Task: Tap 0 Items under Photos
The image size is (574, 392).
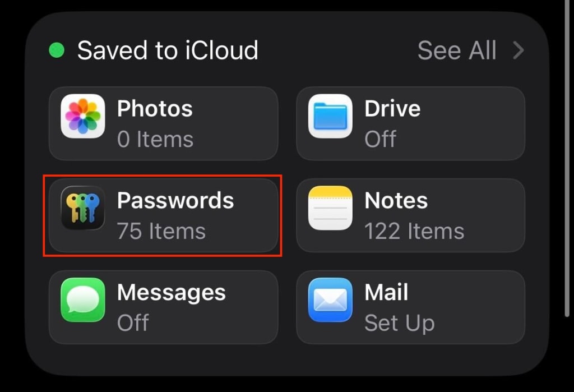Action: click(x=155, y=139)
